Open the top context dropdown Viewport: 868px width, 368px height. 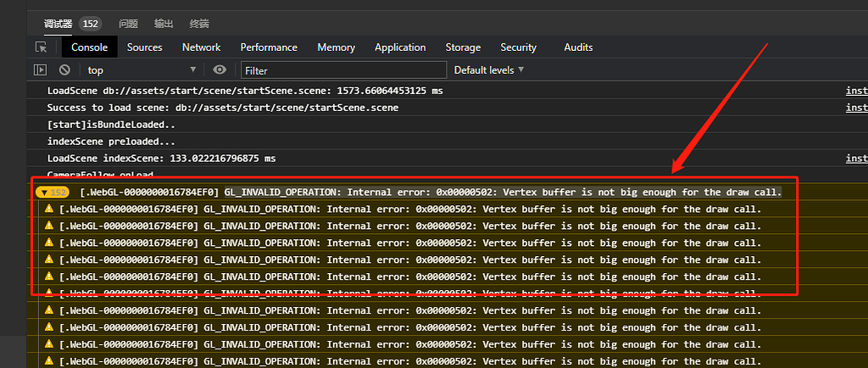click(142, 70)
